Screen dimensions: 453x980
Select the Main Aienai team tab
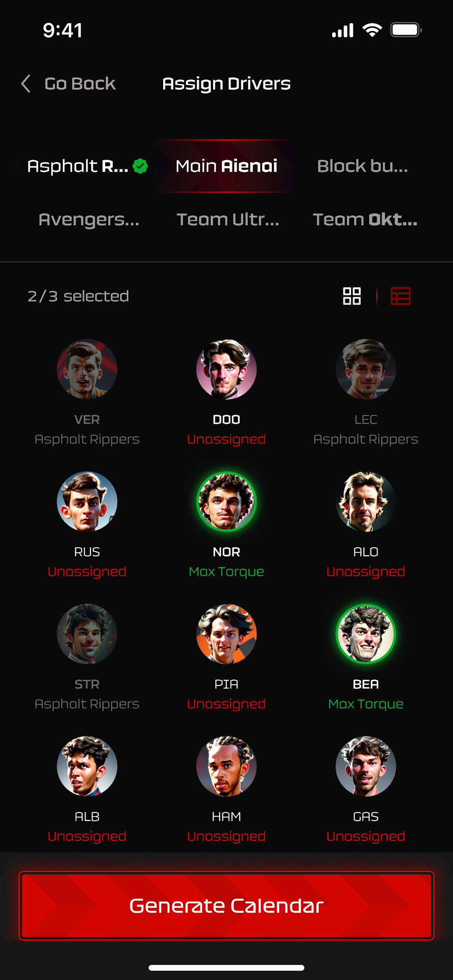(226, 166)
